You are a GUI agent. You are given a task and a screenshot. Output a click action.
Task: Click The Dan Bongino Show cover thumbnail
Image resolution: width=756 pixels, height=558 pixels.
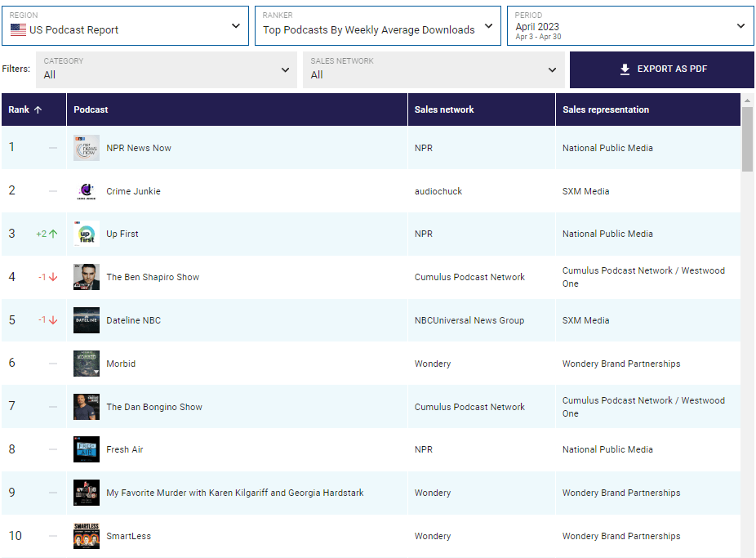(x=87, y=407)
